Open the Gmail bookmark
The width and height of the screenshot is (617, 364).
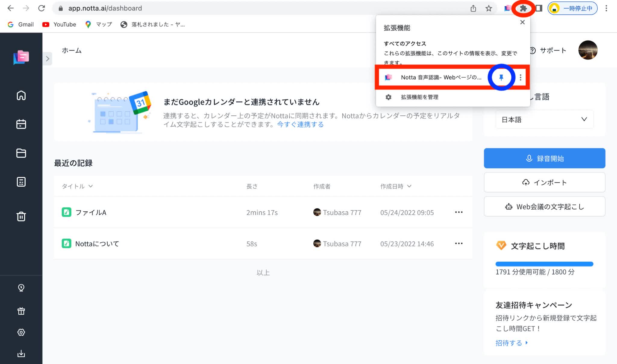20,24
